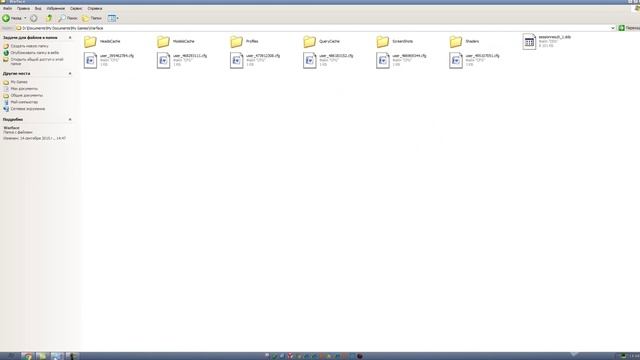Open the Сервис menu
Viewport: 640px width, 360px height.
coord(76,8)
